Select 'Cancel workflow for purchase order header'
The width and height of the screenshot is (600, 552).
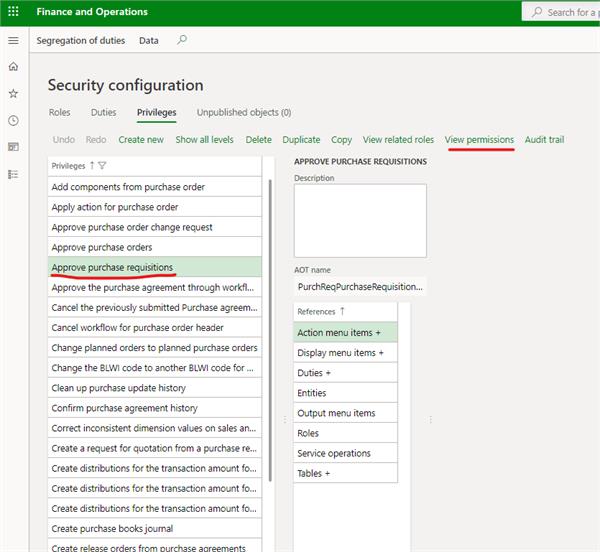click(155, 327)
